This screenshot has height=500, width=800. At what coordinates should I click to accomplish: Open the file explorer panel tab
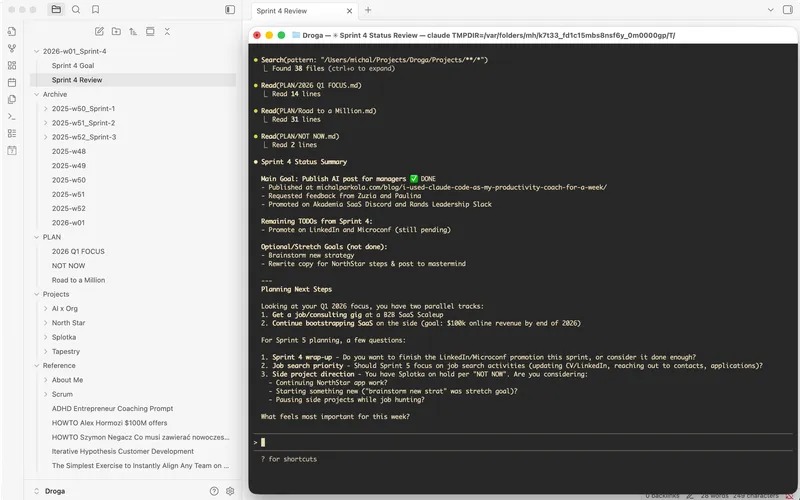(56, 9)
